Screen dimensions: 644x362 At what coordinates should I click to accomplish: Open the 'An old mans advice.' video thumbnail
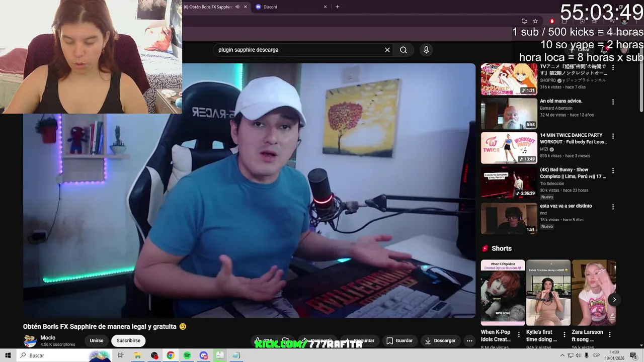[x=509, y=114]
